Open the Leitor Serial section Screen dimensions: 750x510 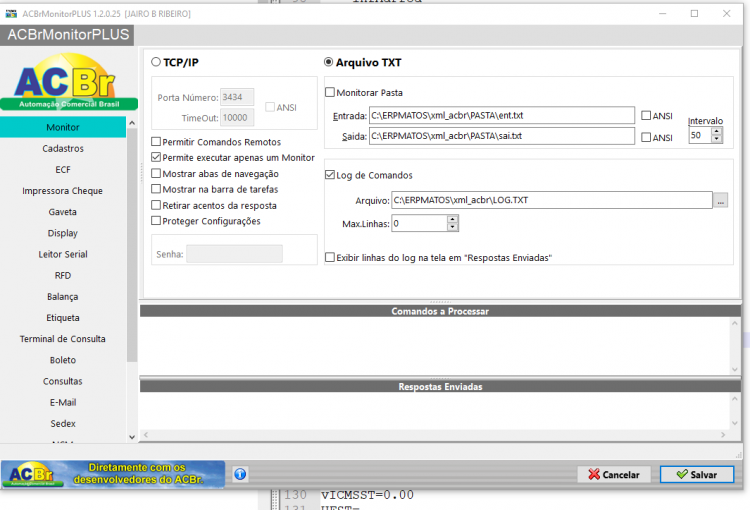tap(63, 254)
